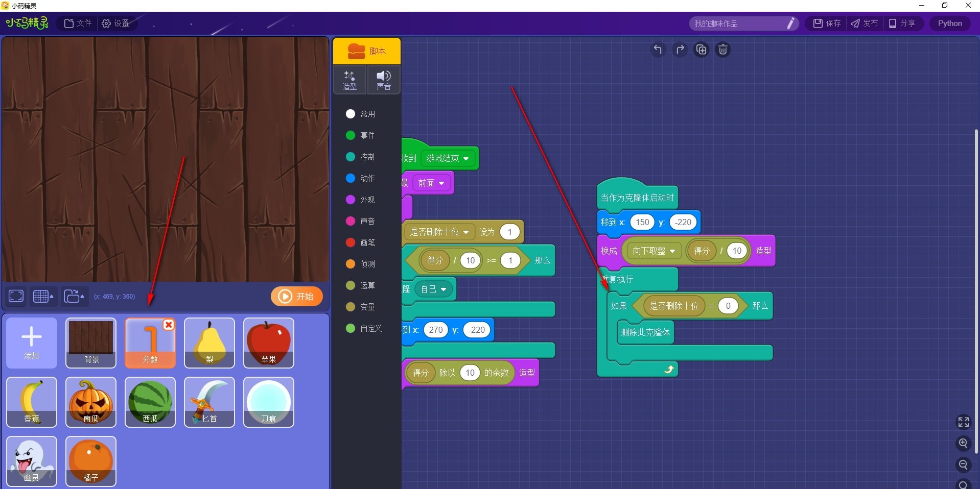
Task: Expand the 自己 clone target dropdown
Action: pos(433,289)
